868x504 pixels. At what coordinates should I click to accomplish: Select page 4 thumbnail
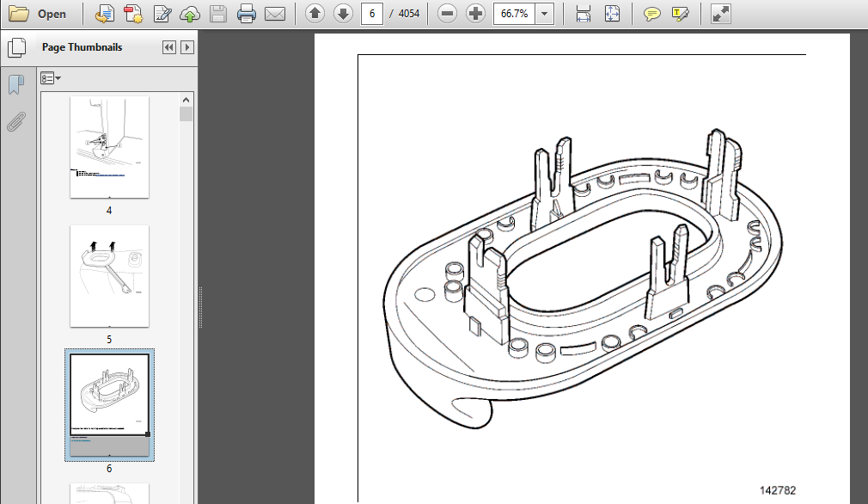click(x=110, y=147)
